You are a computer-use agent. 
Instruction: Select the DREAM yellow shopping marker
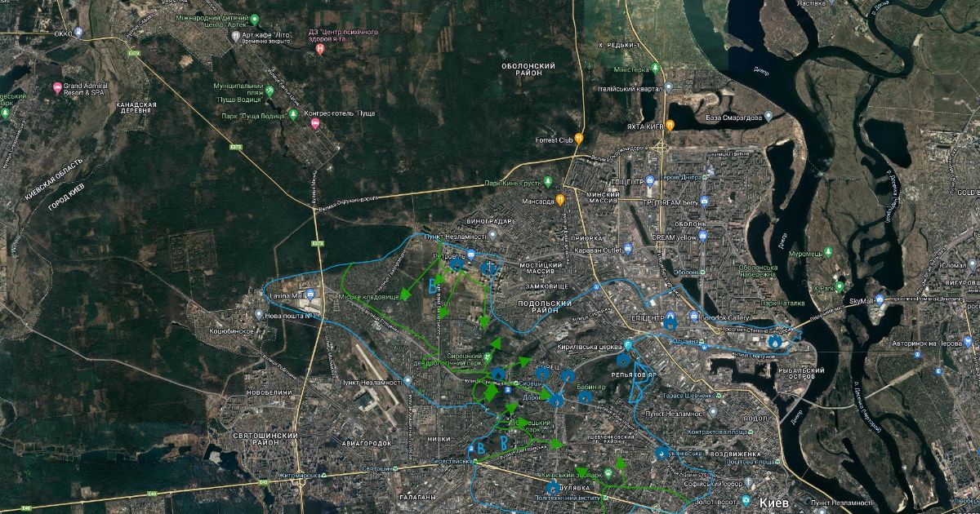point(702,236)
